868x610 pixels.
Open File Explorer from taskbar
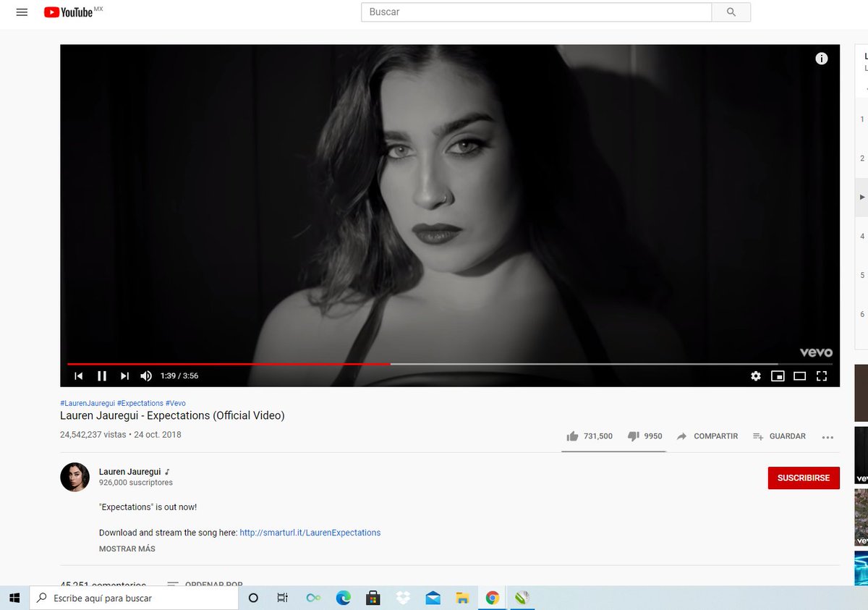click(462, 598)
